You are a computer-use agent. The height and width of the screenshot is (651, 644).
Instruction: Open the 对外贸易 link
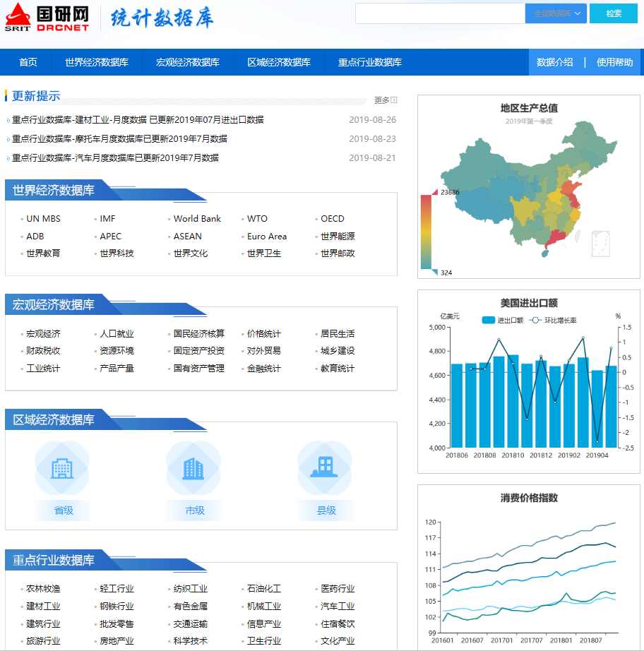click(x=264, y=351)
